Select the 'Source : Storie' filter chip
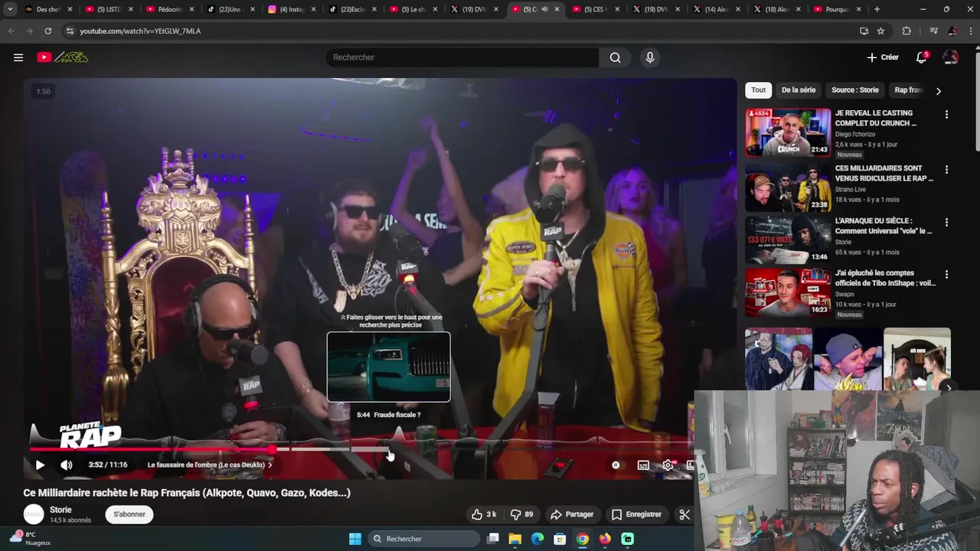This screenshot has width=980, height=551. pyautogui.click(x=855, y=90)
